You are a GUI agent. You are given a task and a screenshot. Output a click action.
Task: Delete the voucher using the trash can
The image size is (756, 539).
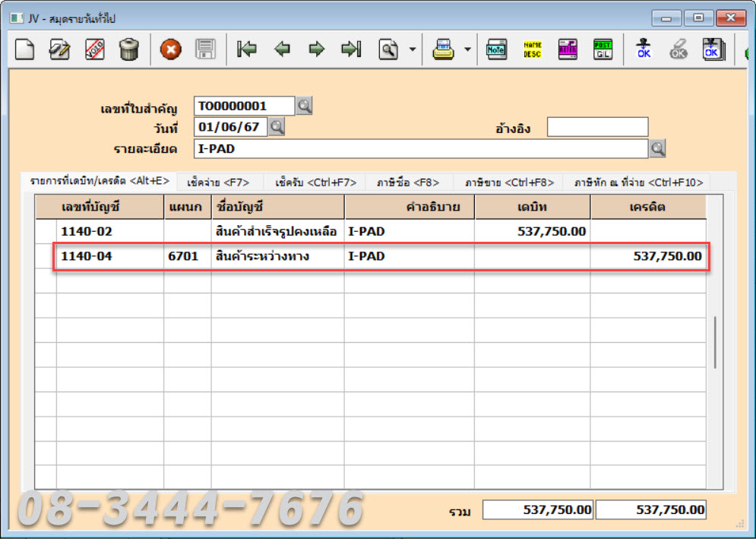(129, 49)
